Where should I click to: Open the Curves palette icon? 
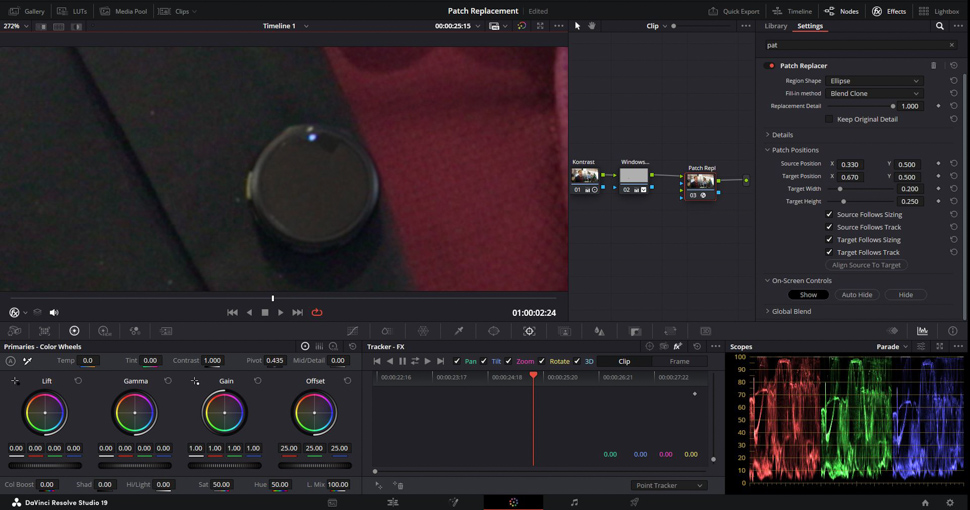pos(352,331)
